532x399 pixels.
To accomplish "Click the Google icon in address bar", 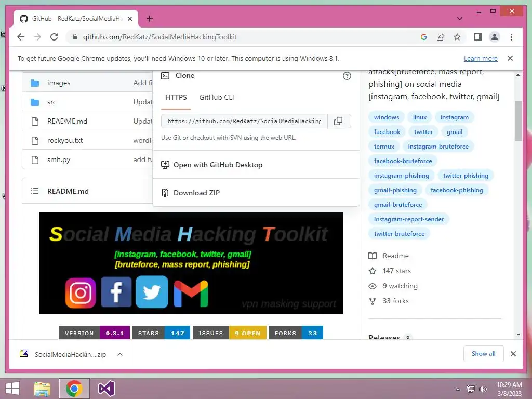I will tap(424, 37).
